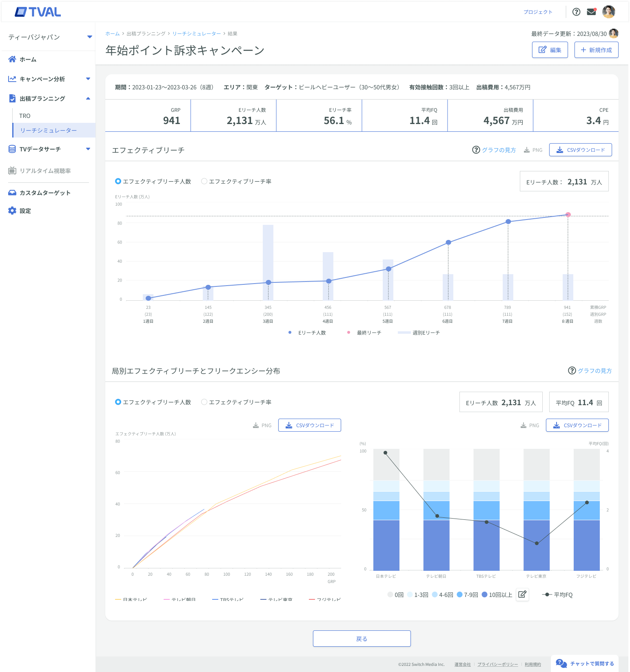Open chat via チャットで質問する icon
This screenshot has height=672, width=630.
tap(561, 663)
